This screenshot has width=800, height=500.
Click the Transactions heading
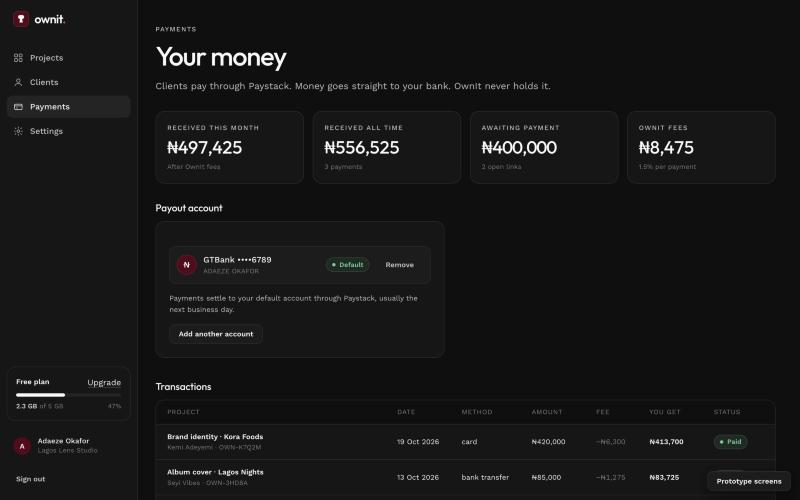coord(183,387)
